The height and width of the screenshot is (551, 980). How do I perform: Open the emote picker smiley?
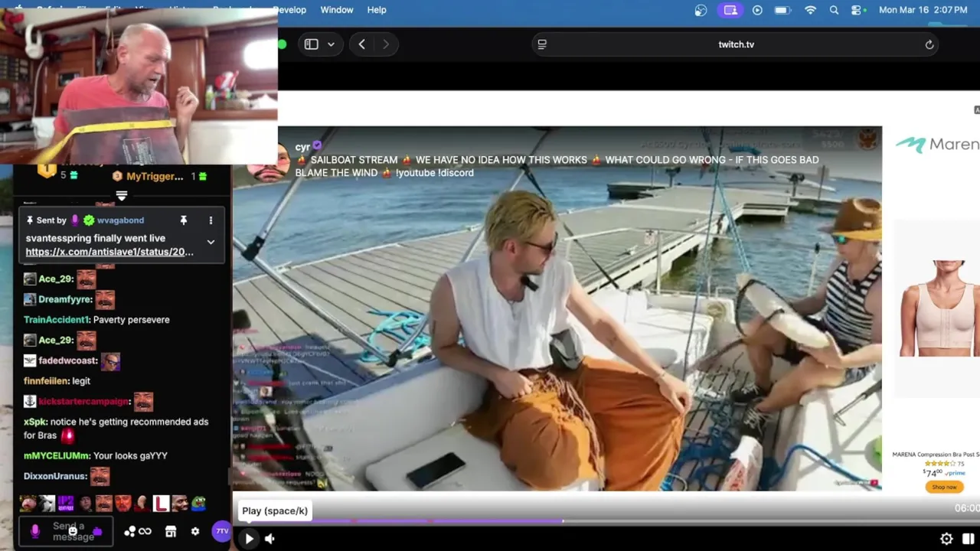click(x=73, y=531)
